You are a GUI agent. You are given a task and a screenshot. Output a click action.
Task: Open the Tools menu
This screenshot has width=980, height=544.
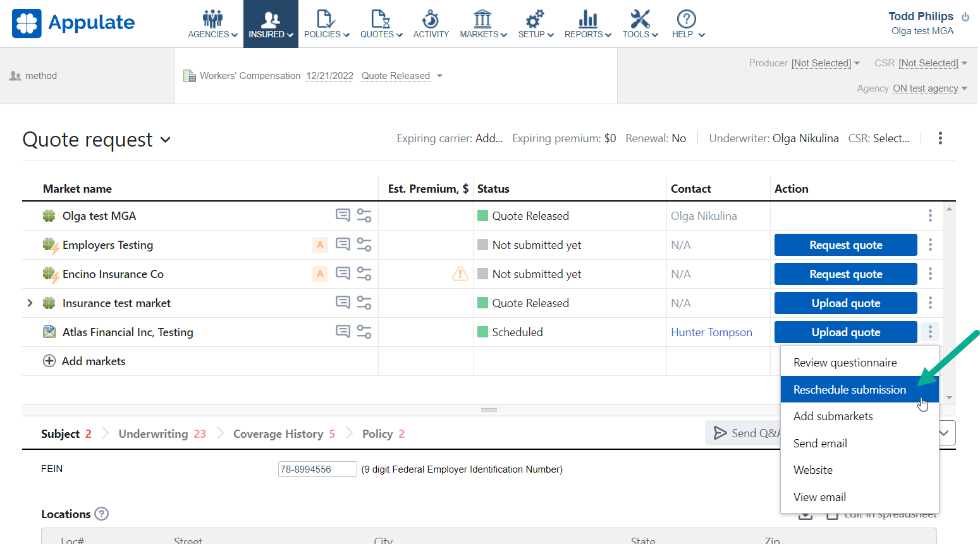[640, 24]
